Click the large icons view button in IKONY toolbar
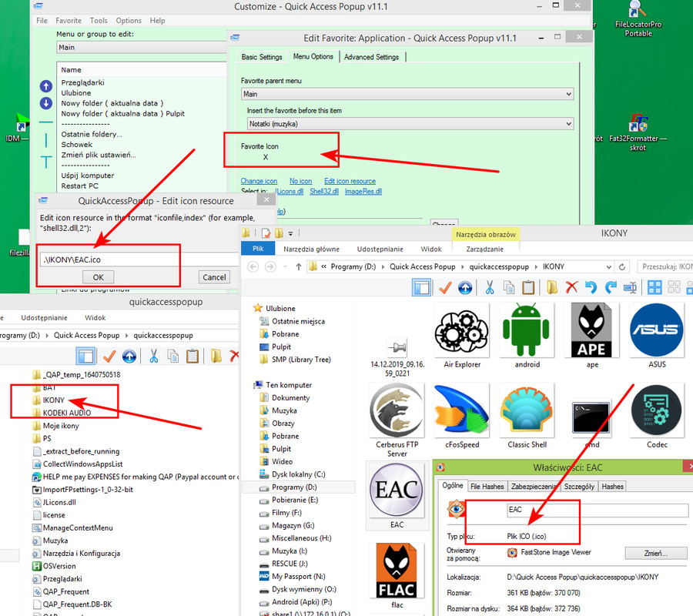Image resolution: width=693 pixels, height=616 pixels. [654, 288]
